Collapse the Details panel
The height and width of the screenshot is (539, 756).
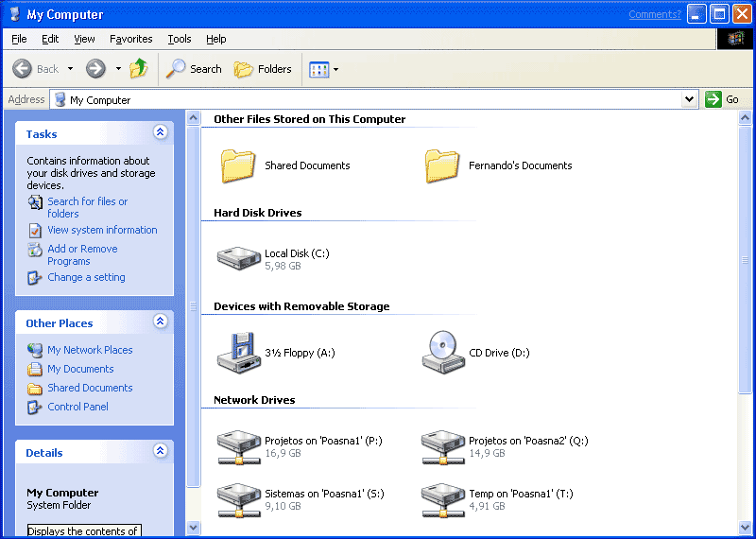[161, 452]
